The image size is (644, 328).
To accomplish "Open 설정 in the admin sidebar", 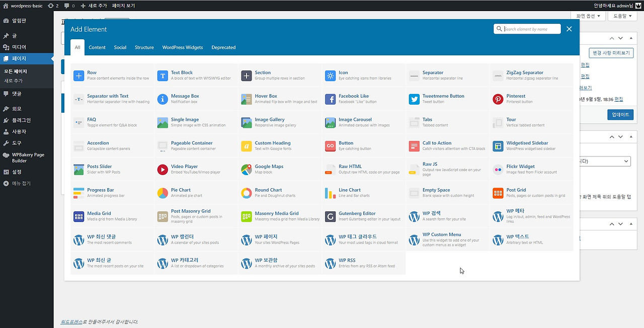I will [27, 172].
